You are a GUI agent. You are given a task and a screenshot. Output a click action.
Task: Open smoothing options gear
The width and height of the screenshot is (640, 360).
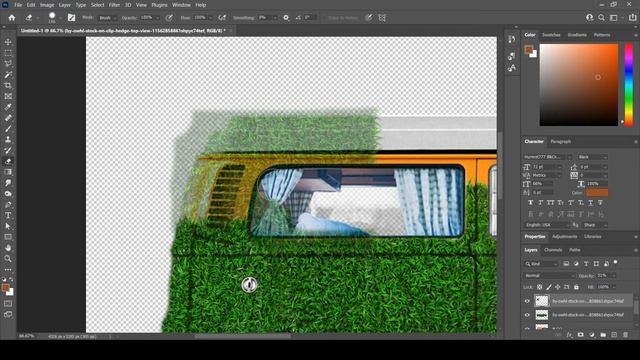286,18
